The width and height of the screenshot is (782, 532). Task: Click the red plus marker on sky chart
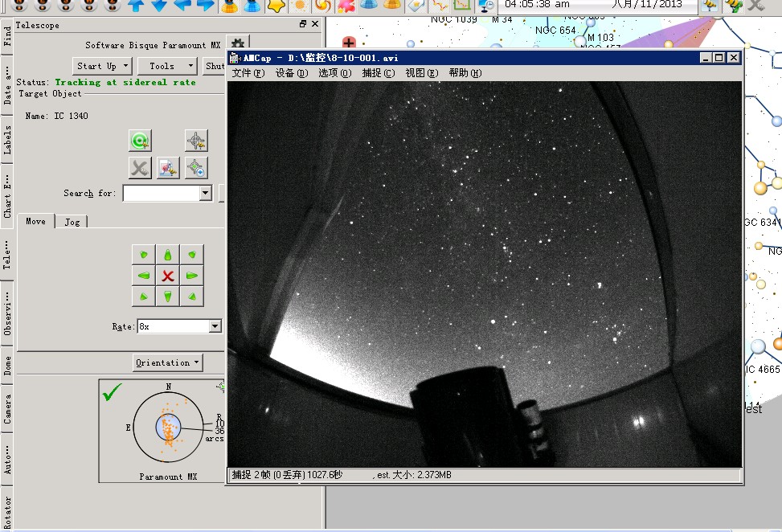pos(349,43)
